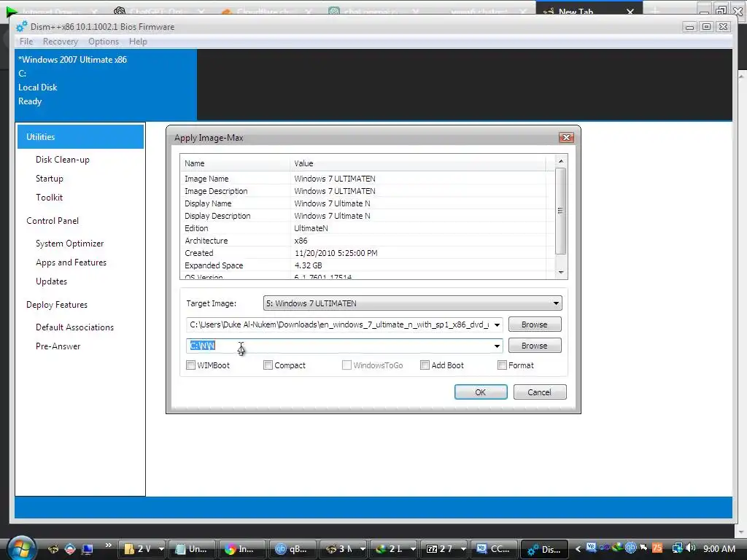Open the 'In...' browser taskbar button
The height and width of the screenshot is (560, 747).
point(241,549)
